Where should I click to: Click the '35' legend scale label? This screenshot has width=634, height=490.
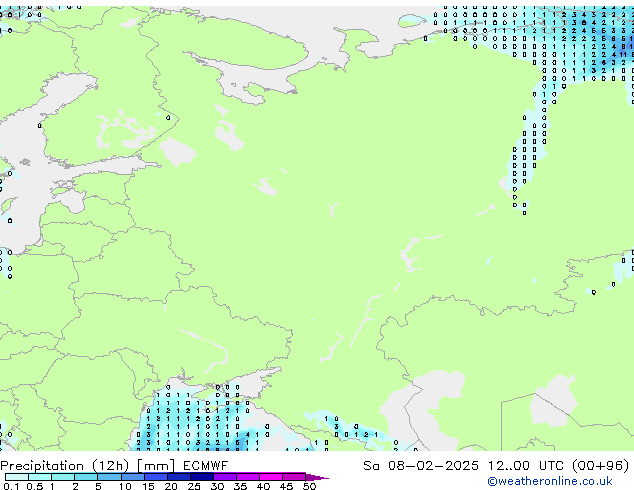[240, 486]
